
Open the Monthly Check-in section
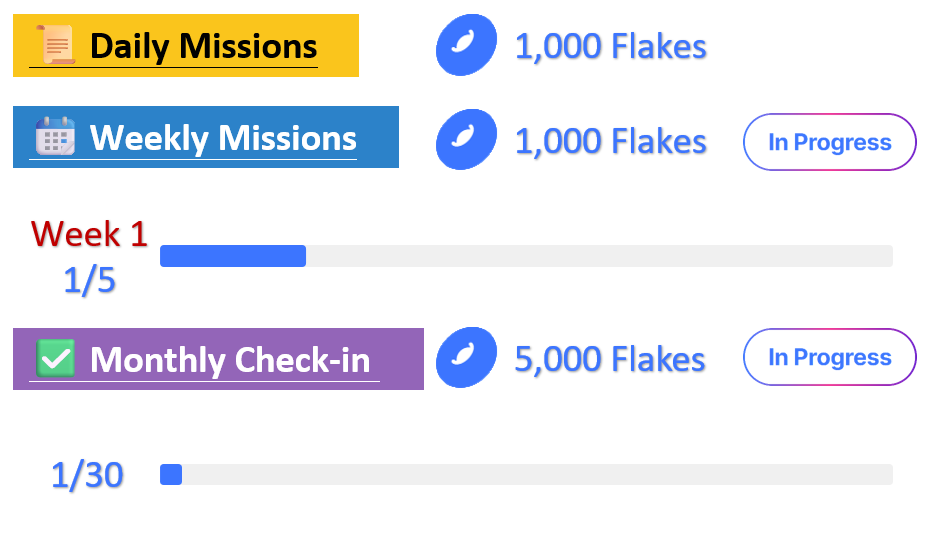(230, 359)
